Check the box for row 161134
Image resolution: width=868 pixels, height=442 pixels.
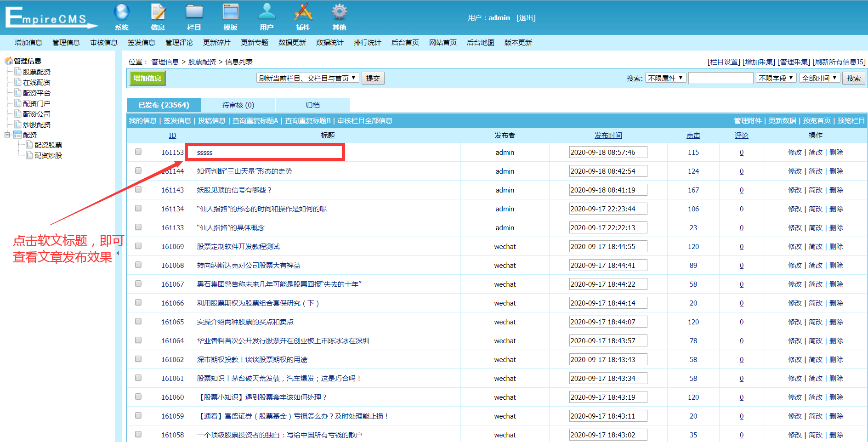coord(138,208)
